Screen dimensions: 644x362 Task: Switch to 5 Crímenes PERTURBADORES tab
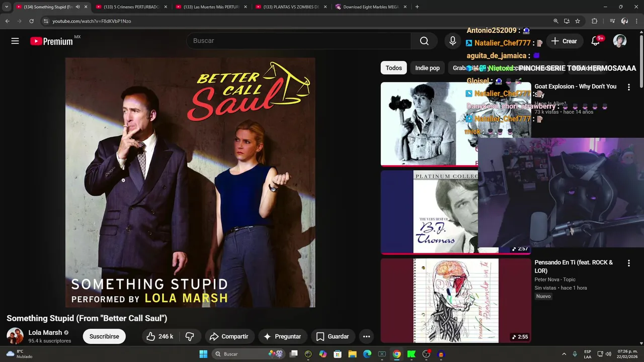[x=132, y=7]
